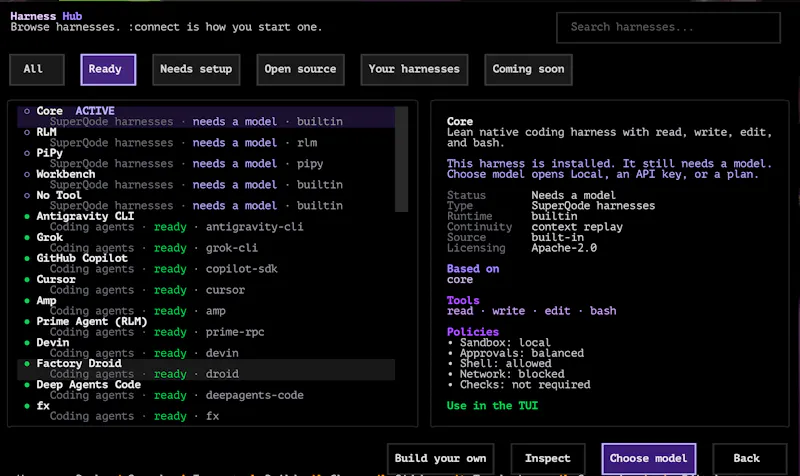Select the Prime Agent (RLM) harness
800x476 pixels.
(x=206, y=327)
